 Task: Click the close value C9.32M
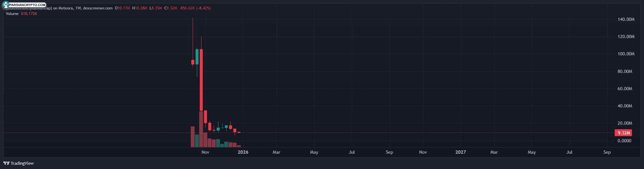coord(171,8)
